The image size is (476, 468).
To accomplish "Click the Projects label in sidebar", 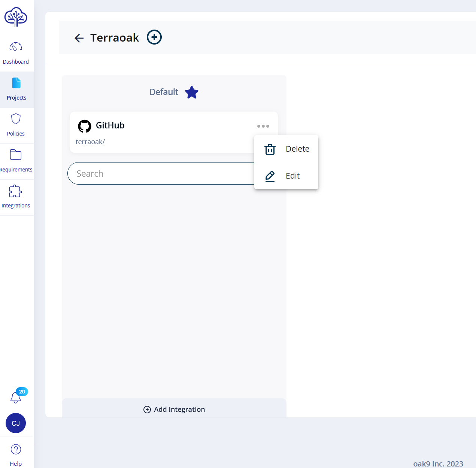I will pyautogui.click(x=16, y=98).
